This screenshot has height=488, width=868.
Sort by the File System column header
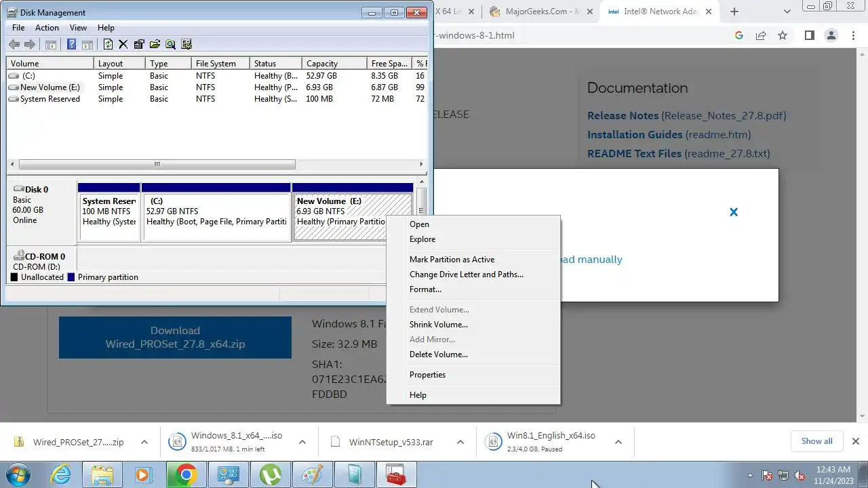coord(220,63)
